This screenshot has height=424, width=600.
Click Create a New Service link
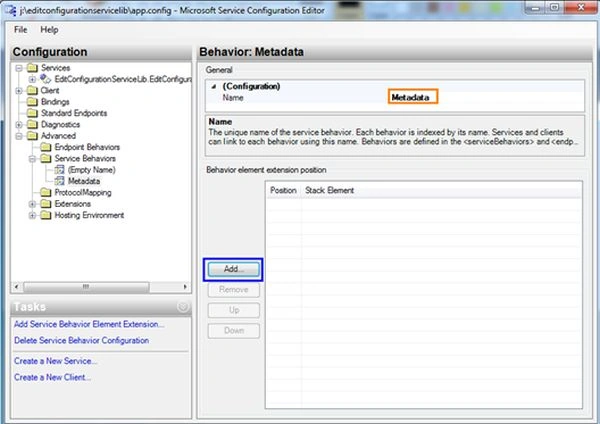click(x=55, y=361)
